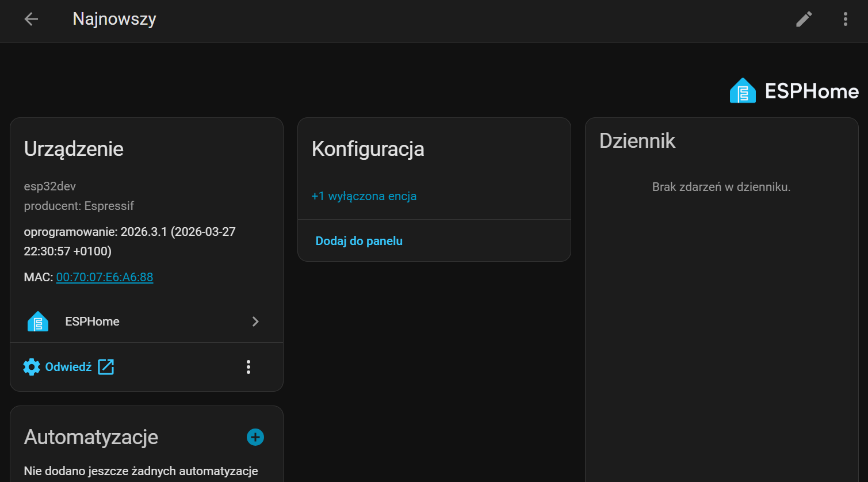Click the Konfiguracja card heading
This screenshot has width=868, height=482.
[x=368, y=149]
